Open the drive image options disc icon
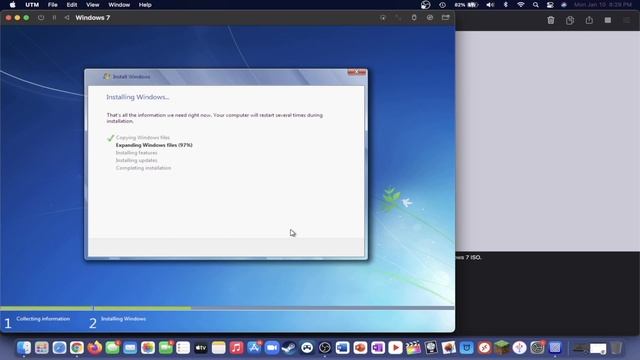640x360 pixels. [430, 18]
